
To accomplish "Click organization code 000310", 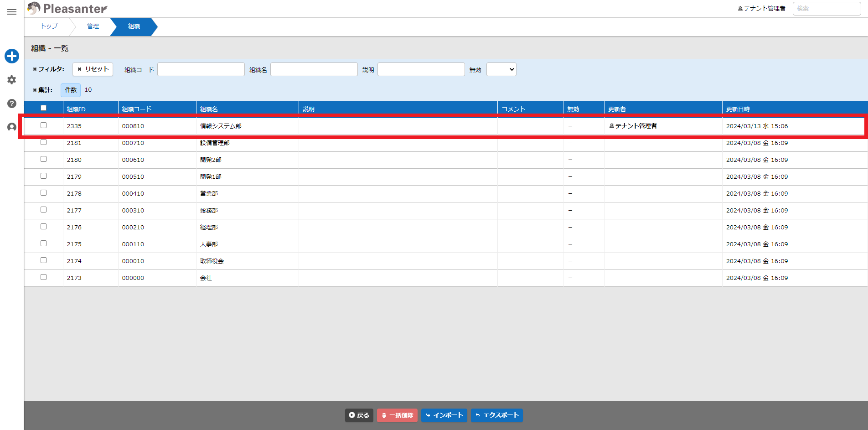I will pyautogui.click(x=133, y=210).
